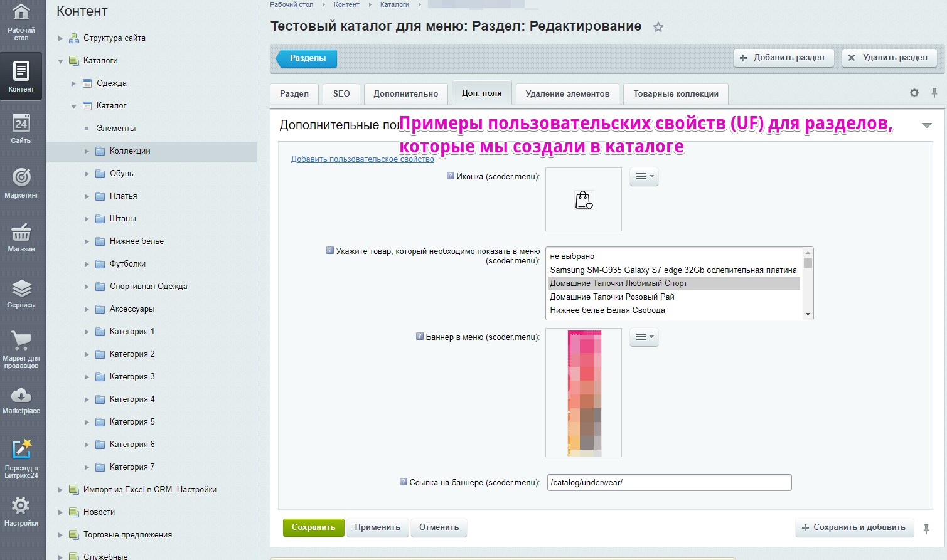Collapse the Каталоги tree node
The width and height of the screenshot is (947, 560).
pyautogui.click(x=61, y=61)
